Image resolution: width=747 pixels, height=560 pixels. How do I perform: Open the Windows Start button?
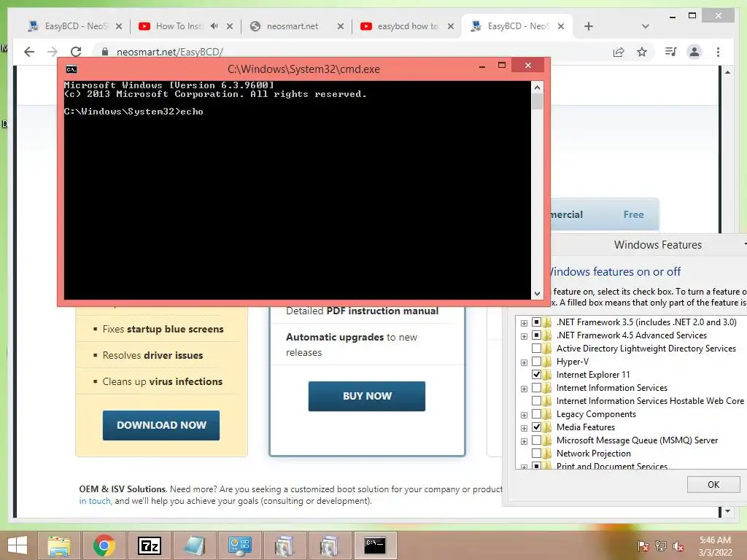(18, 545)
